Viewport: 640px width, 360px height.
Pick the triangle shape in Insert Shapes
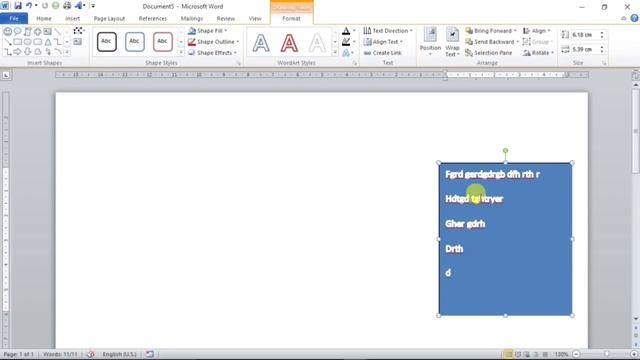[48, 42]
